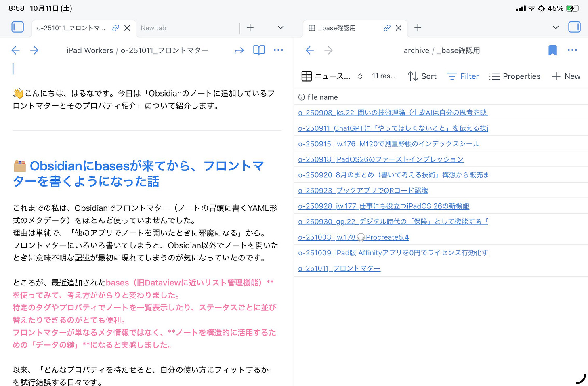Click link icon on o-251011 tab
Viewport: 588px width, 386px height.
pos(115,28)
